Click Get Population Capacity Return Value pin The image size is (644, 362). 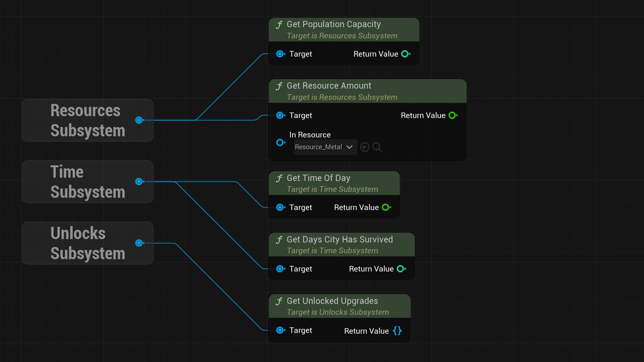click(x=405, y=54)
